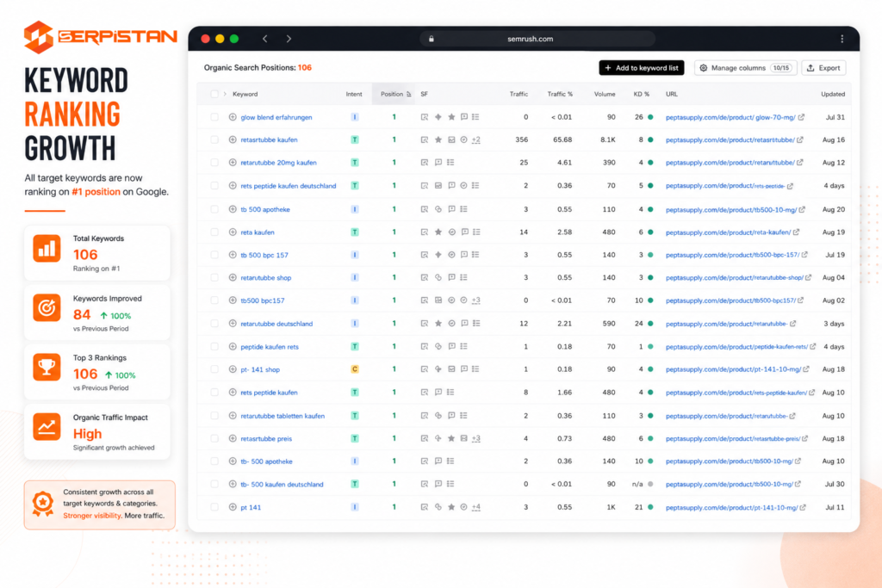Image resolution: width=882 pixels, height=588 pixels.
Task: Click the Position column sort icon
Action: [408, 94]
